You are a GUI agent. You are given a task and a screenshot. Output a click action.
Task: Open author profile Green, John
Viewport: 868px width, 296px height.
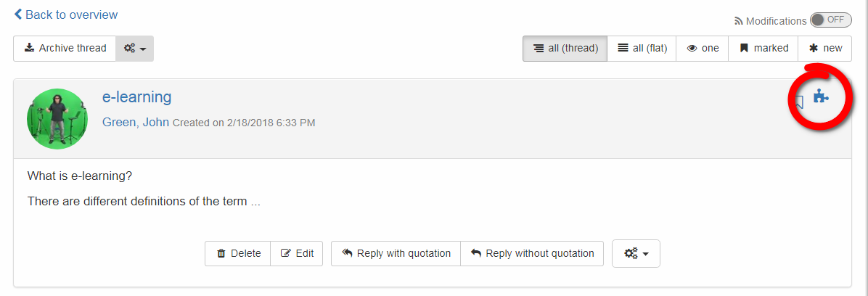coord(136,123)
